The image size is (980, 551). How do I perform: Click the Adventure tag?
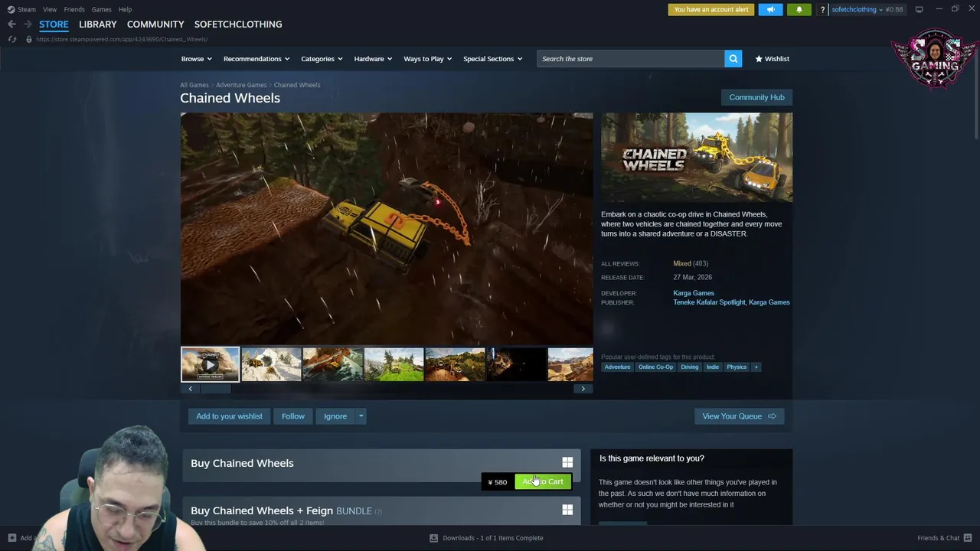[x=617, y=367]
